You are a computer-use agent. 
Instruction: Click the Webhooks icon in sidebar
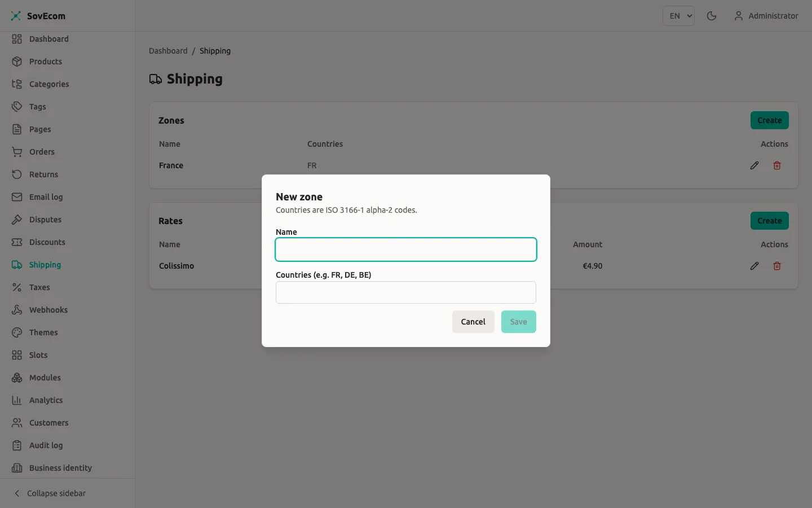coord(17,310)
